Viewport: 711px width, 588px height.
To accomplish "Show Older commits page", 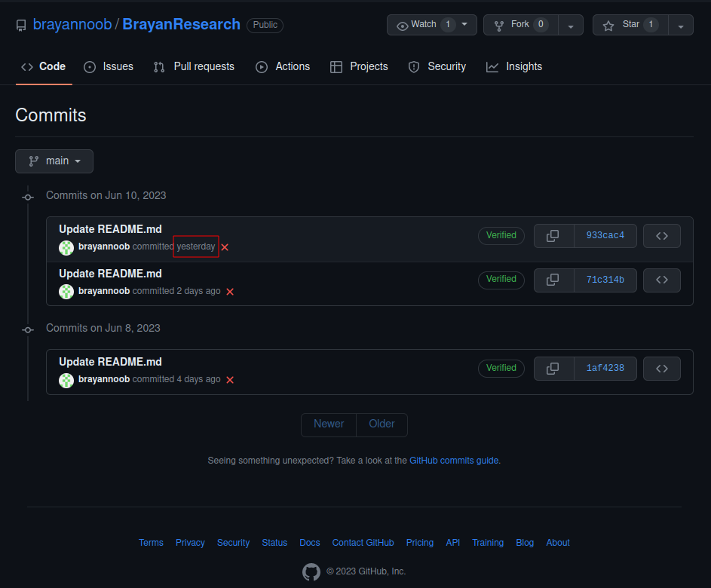I will 382,424.
